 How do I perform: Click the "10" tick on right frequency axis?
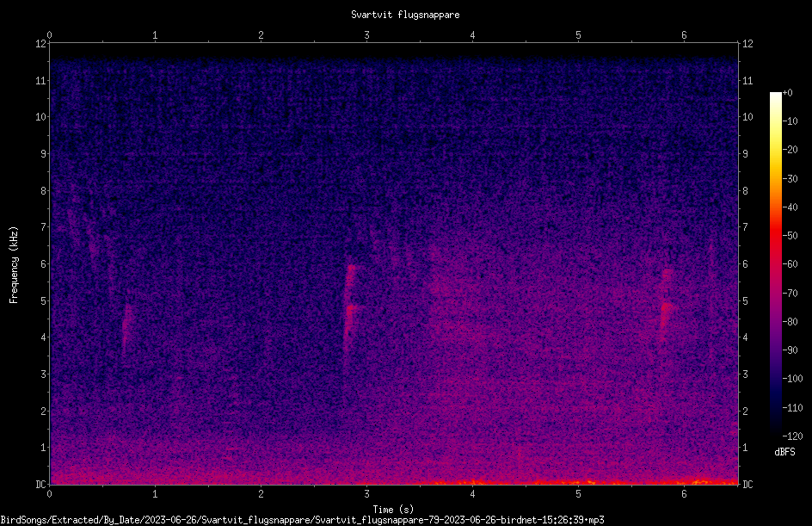click(x=747, y=117)
